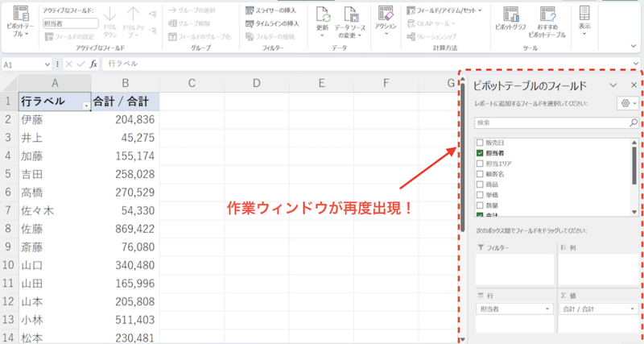Click the ピボットグラフ icon
This screenshot has width=644, height=344.
[x=511, y=15]
